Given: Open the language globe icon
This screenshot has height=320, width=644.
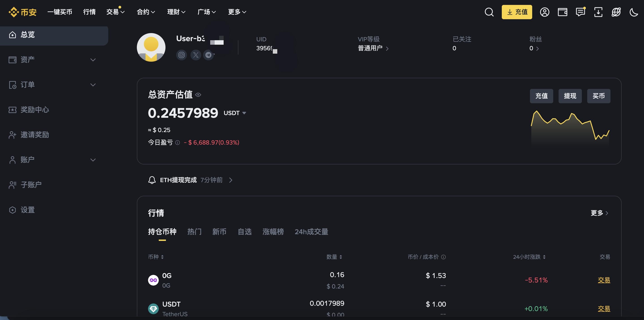Looking at the screenshot, I should click(616, 12).
